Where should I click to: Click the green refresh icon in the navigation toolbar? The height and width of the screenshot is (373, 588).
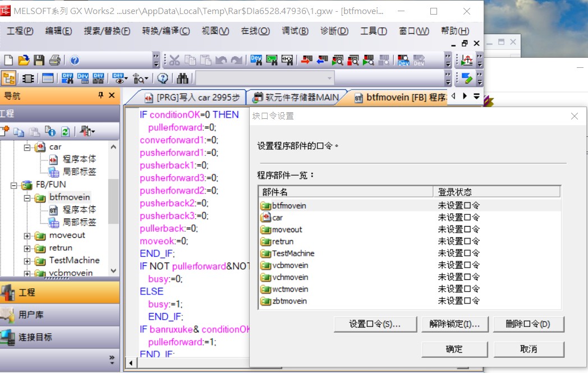65,132
